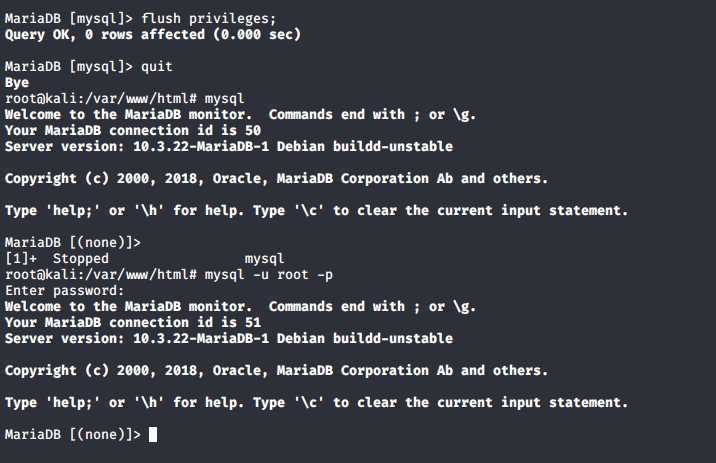Click the first Copyright 2000, 2018 line
The height and width of the screenshot is (463, 716).
point(276,179)
